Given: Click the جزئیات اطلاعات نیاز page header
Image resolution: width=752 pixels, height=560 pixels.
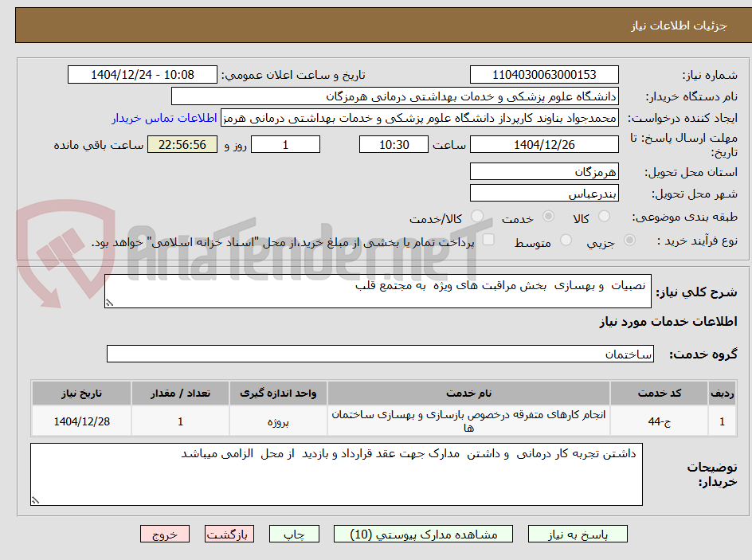Looking at the screenshot, I should pos(679,25).
